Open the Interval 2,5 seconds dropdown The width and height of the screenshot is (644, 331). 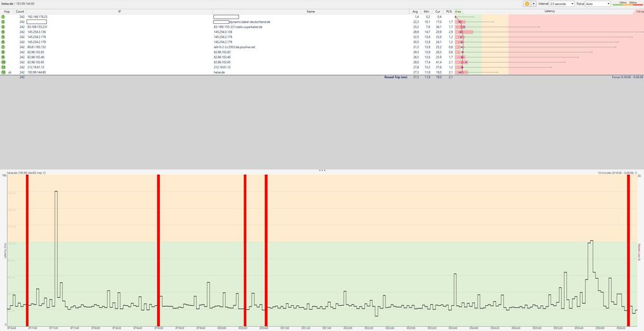(x=561, y=3)
